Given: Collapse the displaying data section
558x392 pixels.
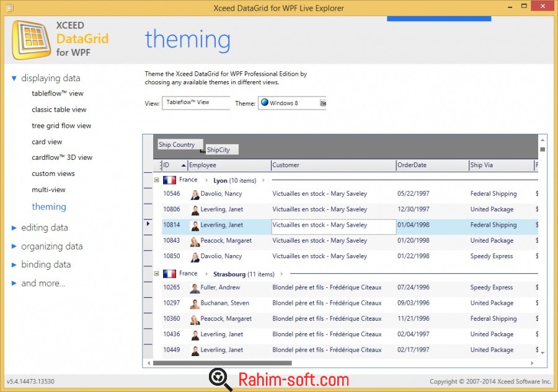Looking at the screenshot, I should [x=14, y=78].
